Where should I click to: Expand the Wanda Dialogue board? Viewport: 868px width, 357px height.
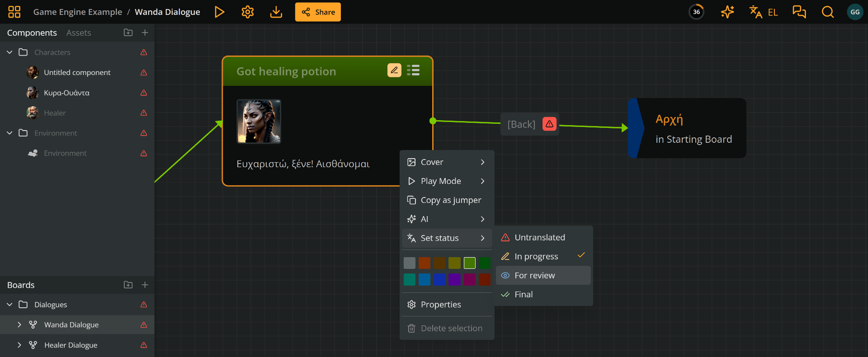point(19,325)
